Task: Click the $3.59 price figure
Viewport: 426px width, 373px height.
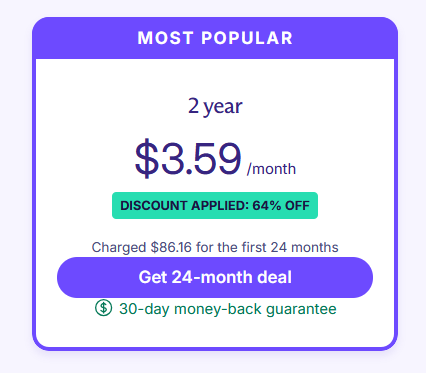Action: pyautogui.click(x=188, y=158)
